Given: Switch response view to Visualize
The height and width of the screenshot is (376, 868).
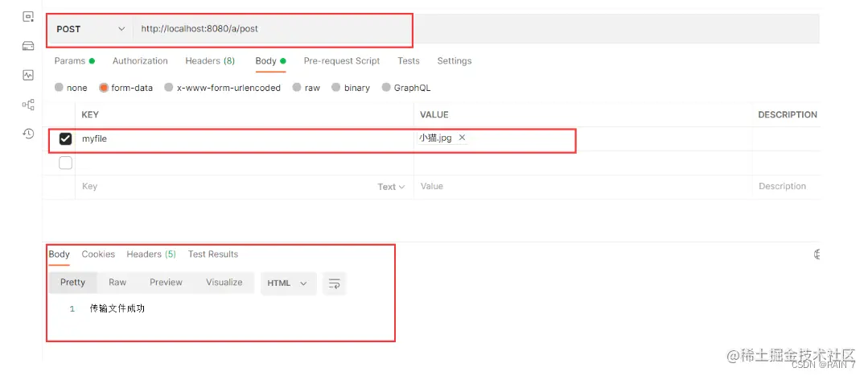Looking at the screenshot, I should click(x=224, y=283).
